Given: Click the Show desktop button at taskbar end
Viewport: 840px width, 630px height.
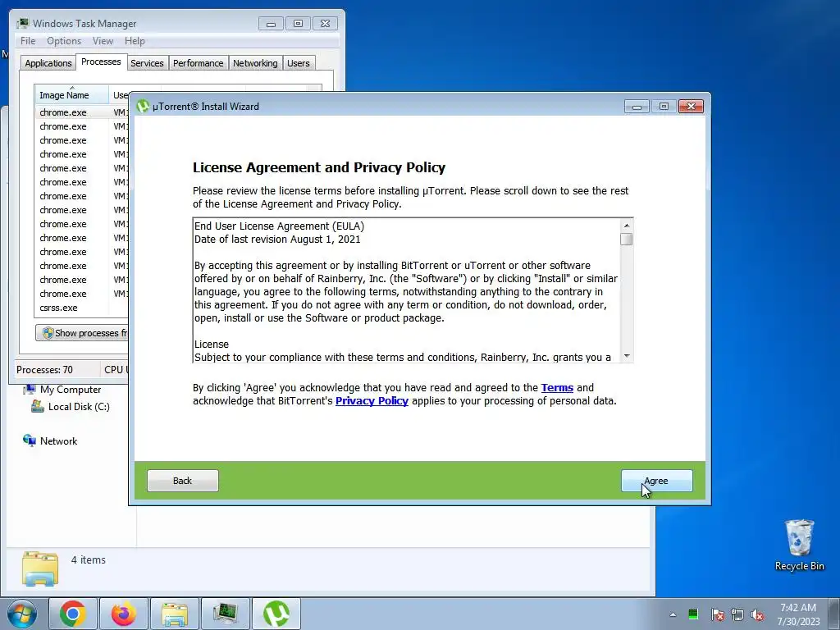Looking at the screenshot, I should coord(835,614).
